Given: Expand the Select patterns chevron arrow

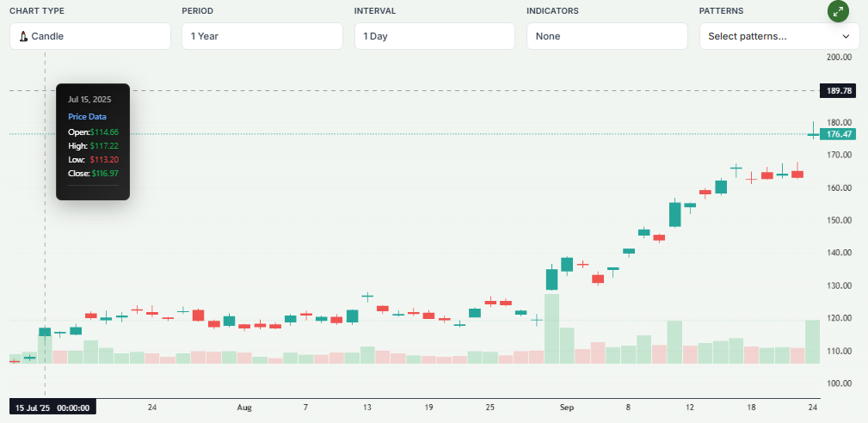Looking at the screenshot, I should pos(846,36).
